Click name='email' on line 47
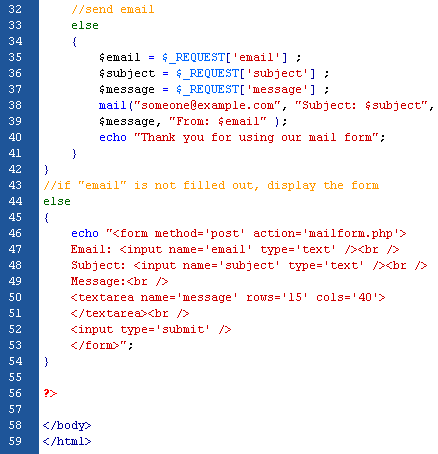 [210, 249]
